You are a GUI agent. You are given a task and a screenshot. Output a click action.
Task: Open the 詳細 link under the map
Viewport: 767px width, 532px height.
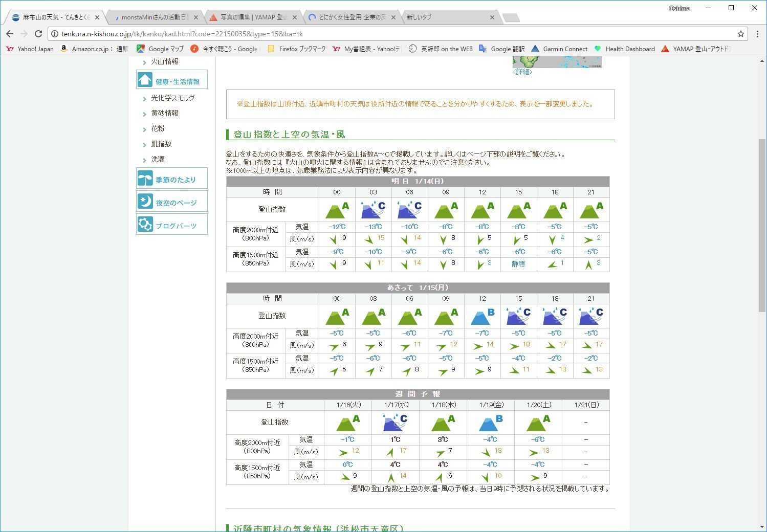click(522, 72)
